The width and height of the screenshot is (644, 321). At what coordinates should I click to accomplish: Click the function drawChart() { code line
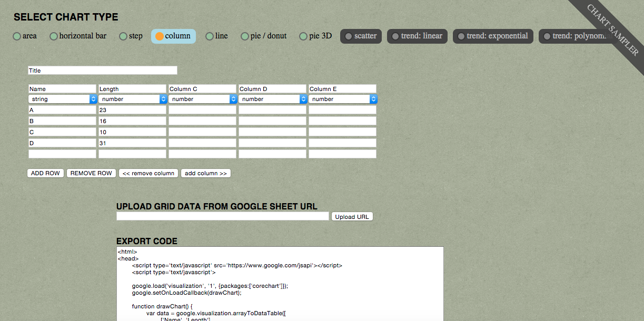pyautogui.click(x=162, y=306)
